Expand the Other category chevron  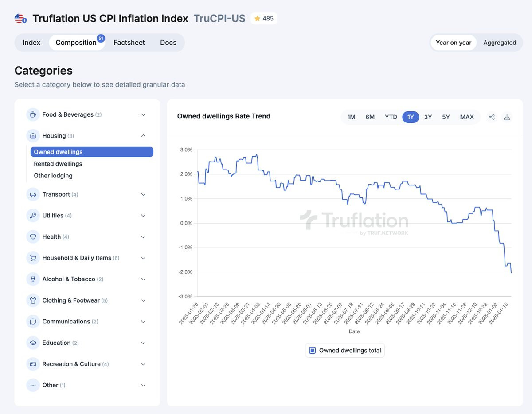click(x=143, y=385)
